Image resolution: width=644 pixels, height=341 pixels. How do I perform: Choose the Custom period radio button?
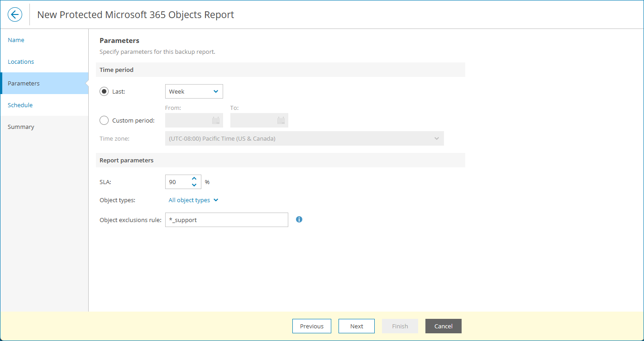104,120
